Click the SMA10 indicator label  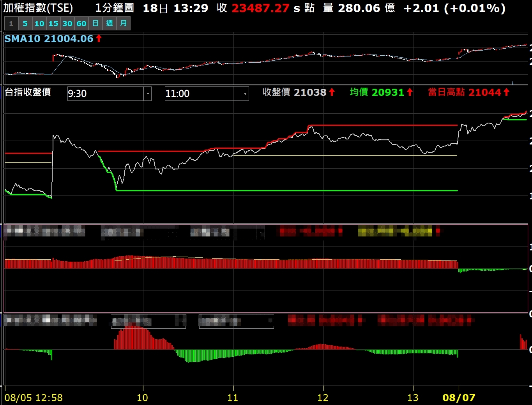coord(49,39)
